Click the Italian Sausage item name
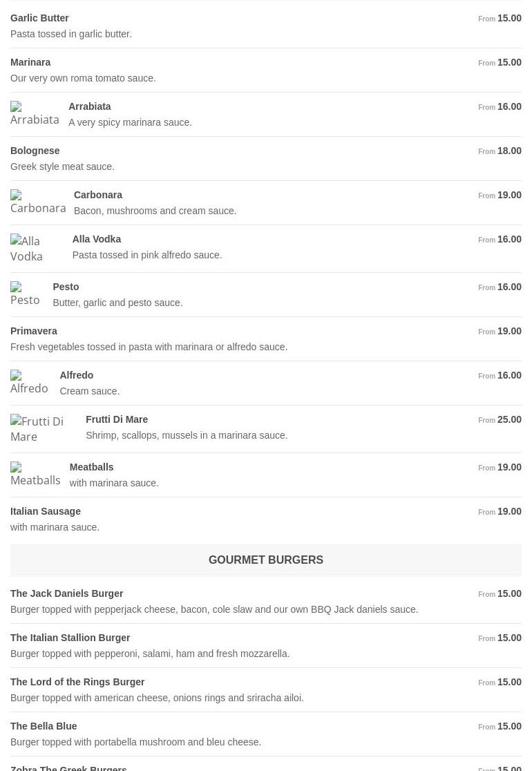Screen dimensions: 532x771 46,511
